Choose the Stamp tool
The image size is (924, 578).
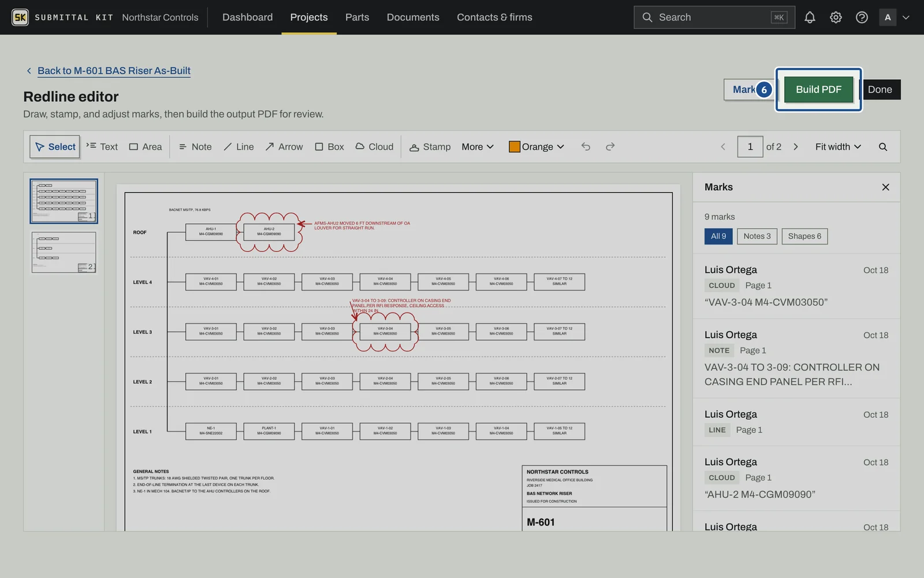(x=430, y=147)
